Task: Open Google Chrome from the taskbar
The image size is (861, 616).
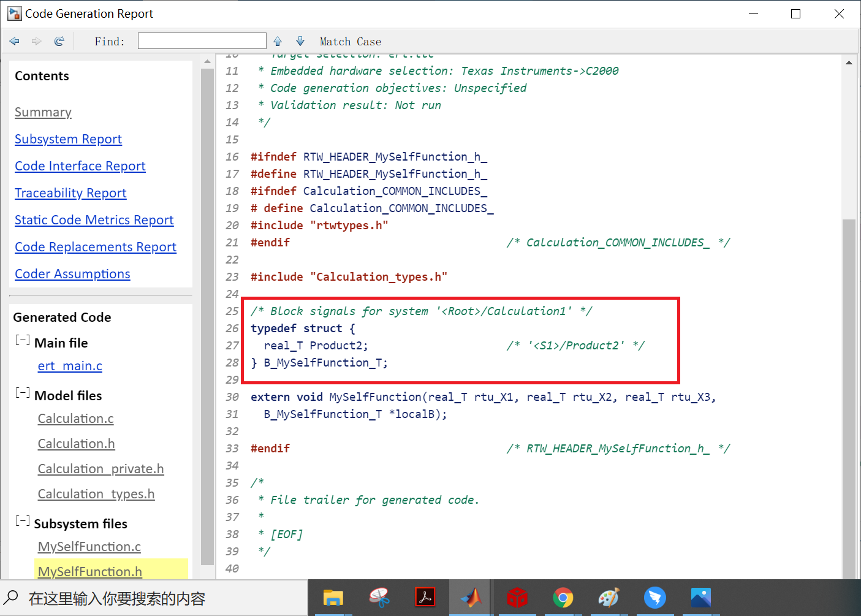Action: click(563, 598)
